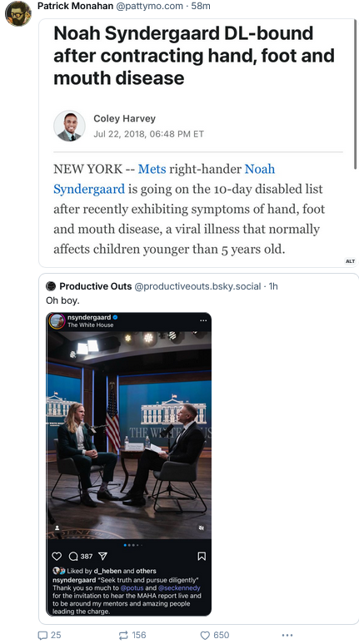
Task: Click the Productive Outs small avatar icon
Action: [x=51, y=286]
